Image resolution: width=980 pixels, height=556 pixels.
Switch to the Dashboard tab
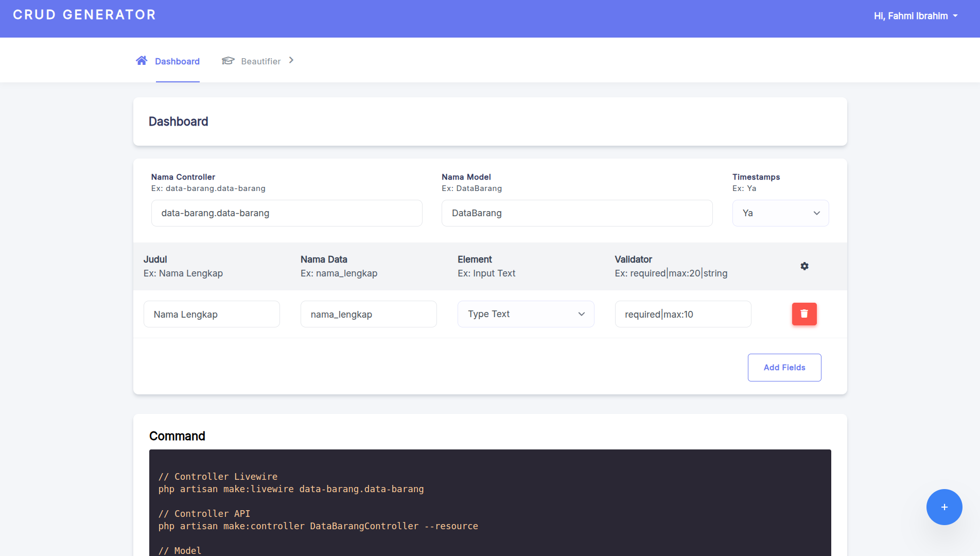point(177,61)
